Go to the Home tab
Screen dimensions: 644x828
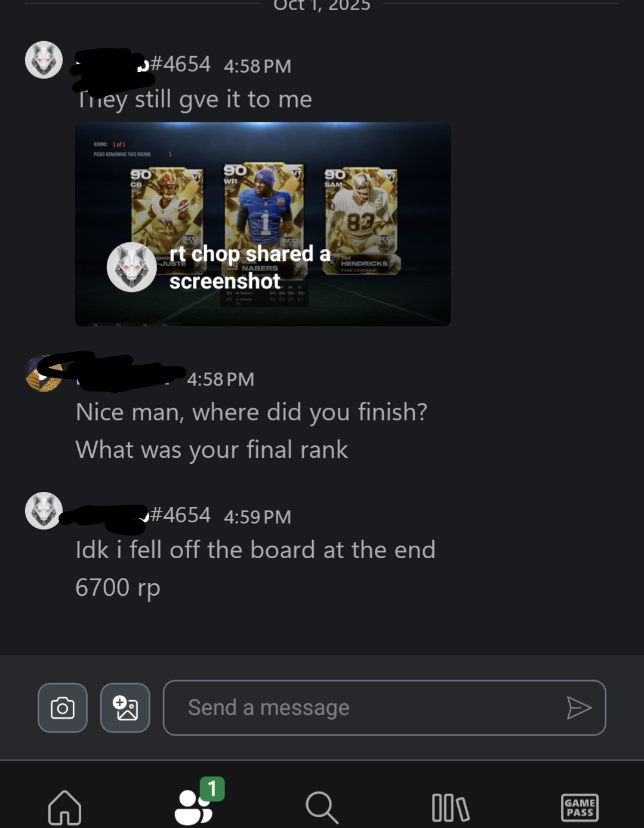click(x=64, y=807)
